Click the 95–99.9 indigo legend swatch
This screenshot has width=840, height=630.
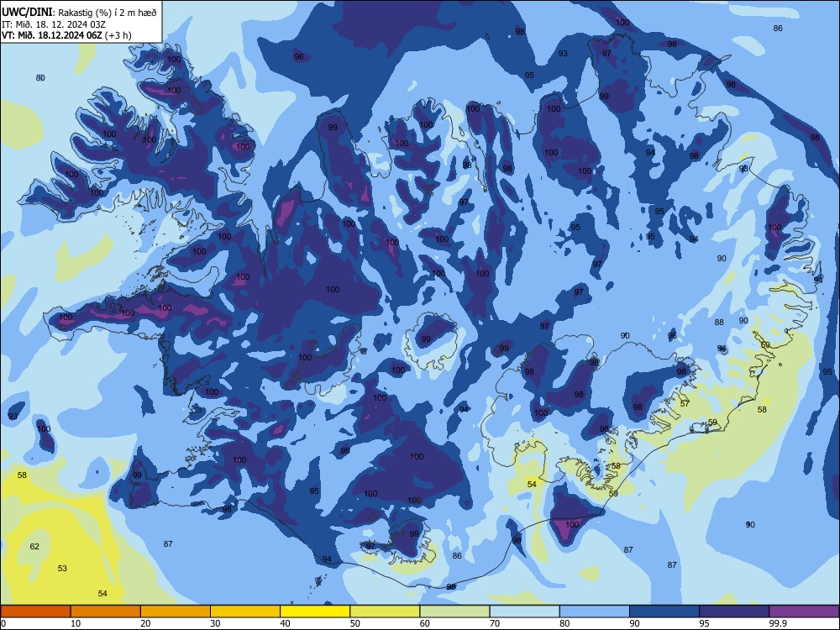(734, 612)
